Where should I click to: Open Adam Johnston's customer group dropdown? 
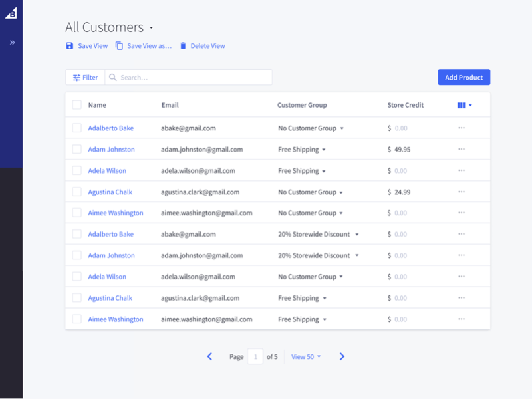tap(325, 149)
